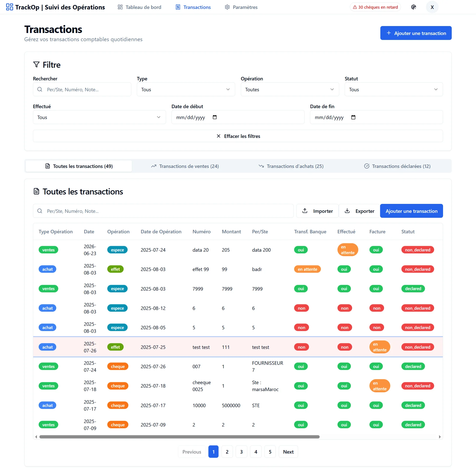Click the Importer upload button
Image resolution: width=476 pixels, height=475 pixels.
[x=317, y=211]
